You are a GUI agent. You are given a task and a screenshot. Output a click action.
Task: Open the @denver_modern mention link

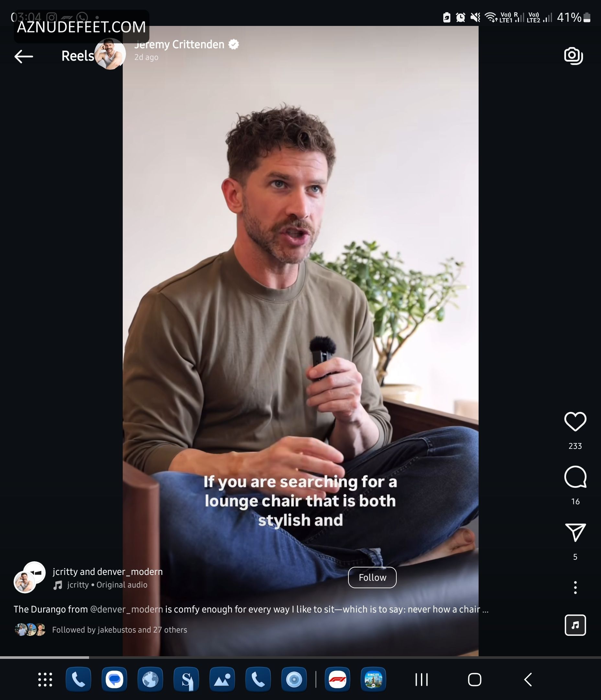(126, 610)
